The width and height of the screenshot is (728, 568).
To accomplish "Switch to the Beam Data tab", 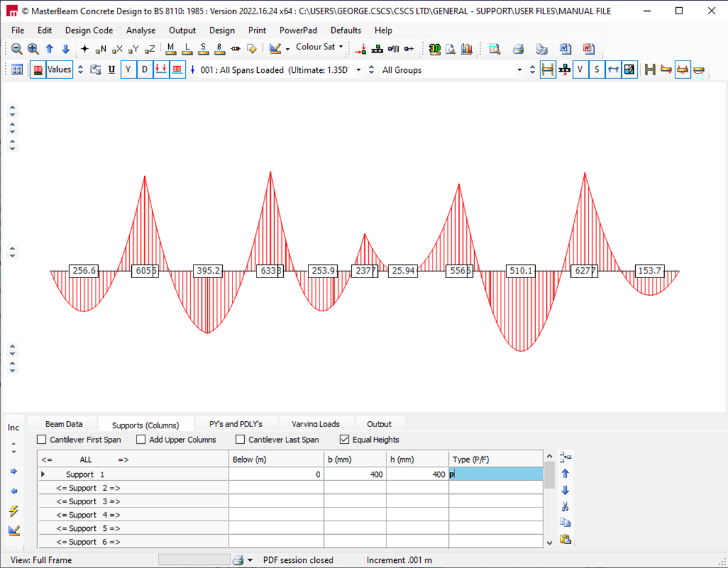I will (x=64, y=424).
